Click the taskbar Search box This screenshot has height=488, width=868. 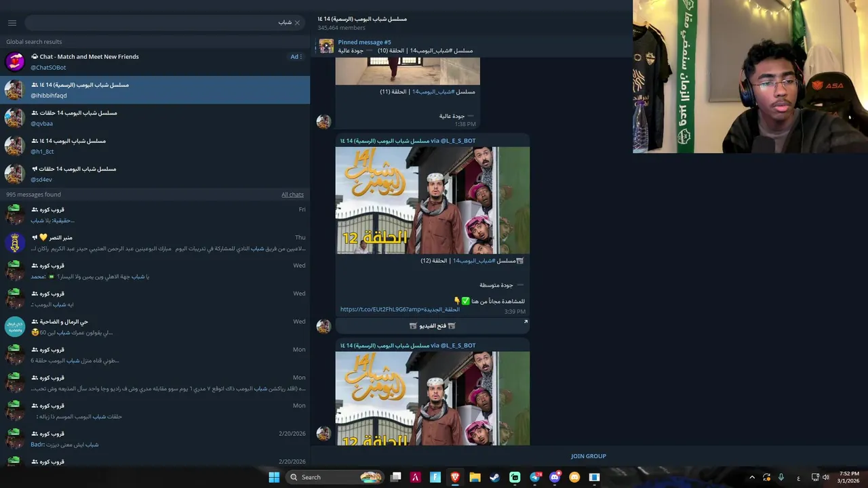tap(334, 477)
